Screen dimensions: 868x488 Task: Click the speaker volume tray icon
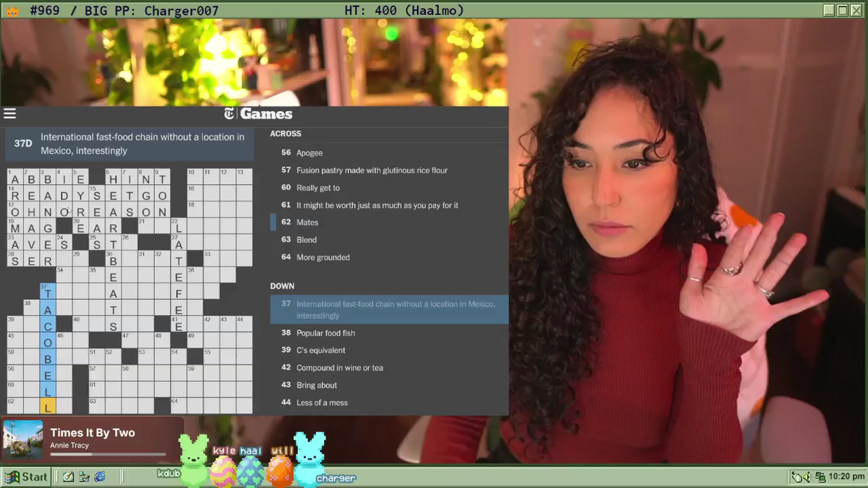[x=809, y=477]
